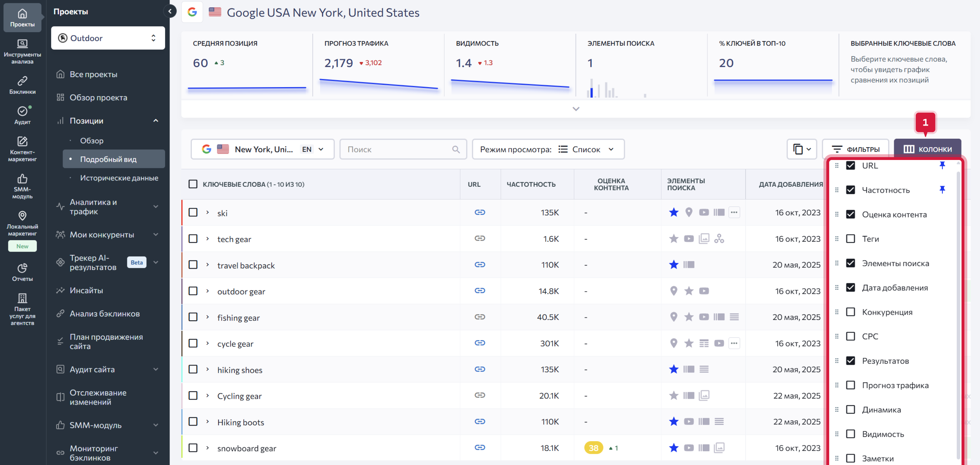The image size is (980, 465).
Task: Click the more search elements icon for cycle gear
Action: click(x=734, y=343)
